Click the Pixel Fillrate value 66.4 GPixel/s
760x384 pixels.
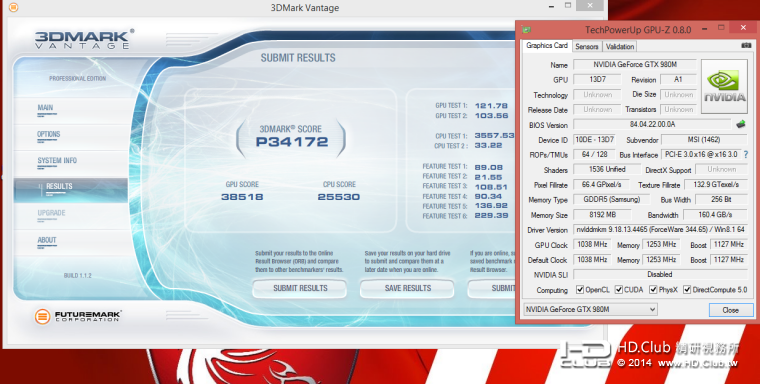tap(602, 184)
